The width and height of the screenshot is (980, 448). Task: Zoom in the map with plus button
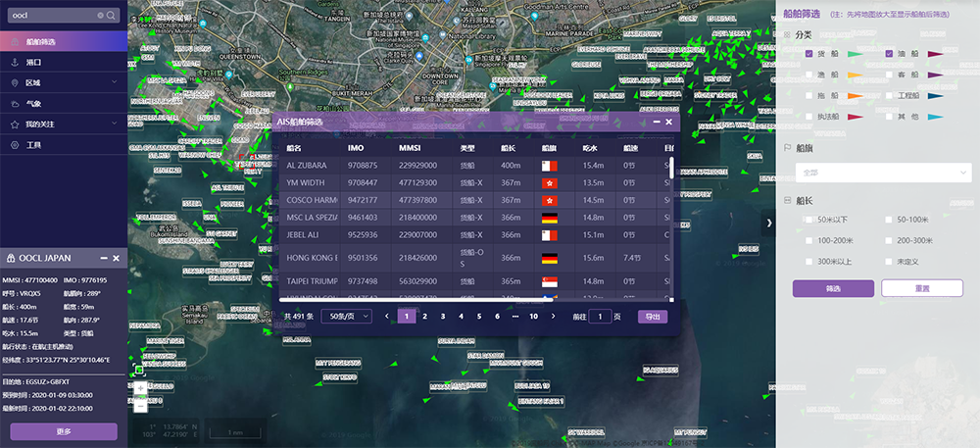pyautogui.click(x=140, y=388)
